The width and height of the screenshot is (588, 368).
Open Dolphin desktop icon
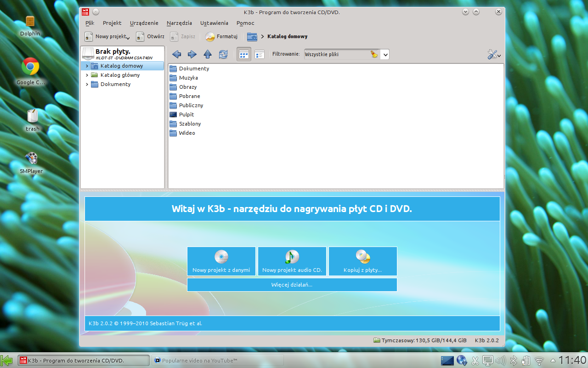[30, 26]
